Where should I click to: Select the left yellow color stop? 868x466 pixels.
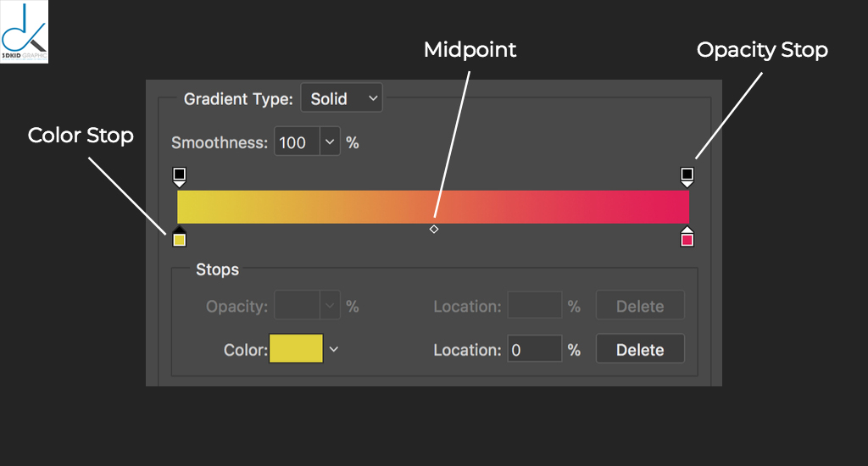(x=179, y=239)
